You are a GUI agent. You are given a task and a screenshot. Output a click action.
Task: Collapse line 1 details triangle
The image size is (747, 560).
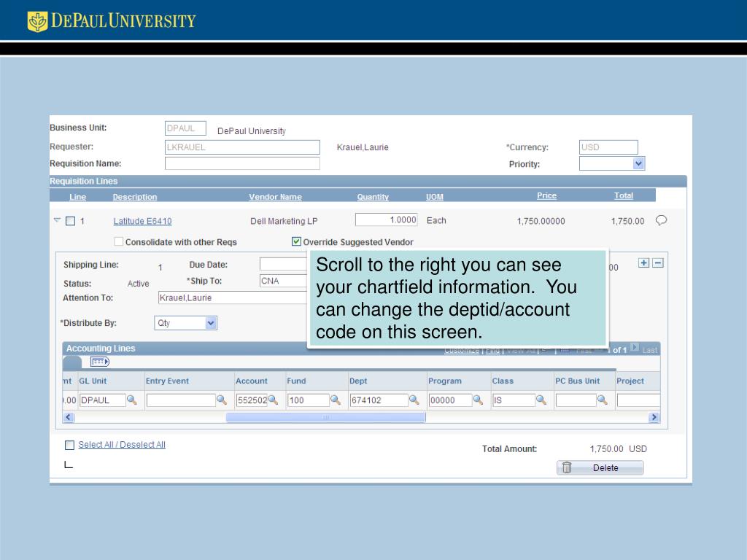tap(57, 220)
